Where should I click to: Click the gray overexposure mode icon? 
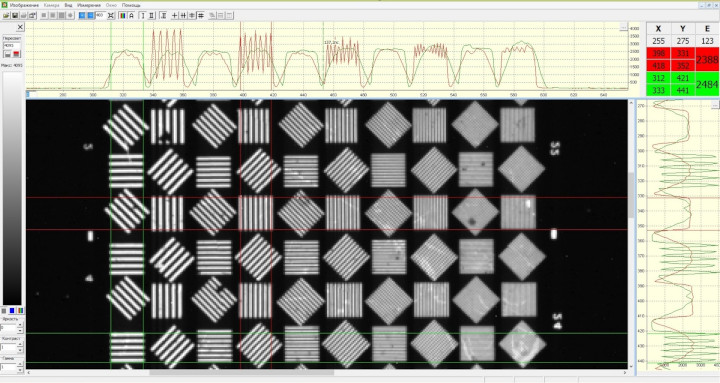pos(8,54)
